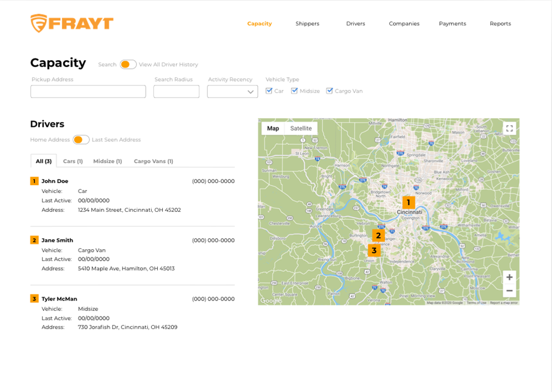Switch to the Cars (1) tab
552x392 pixels.
[73, 161]
